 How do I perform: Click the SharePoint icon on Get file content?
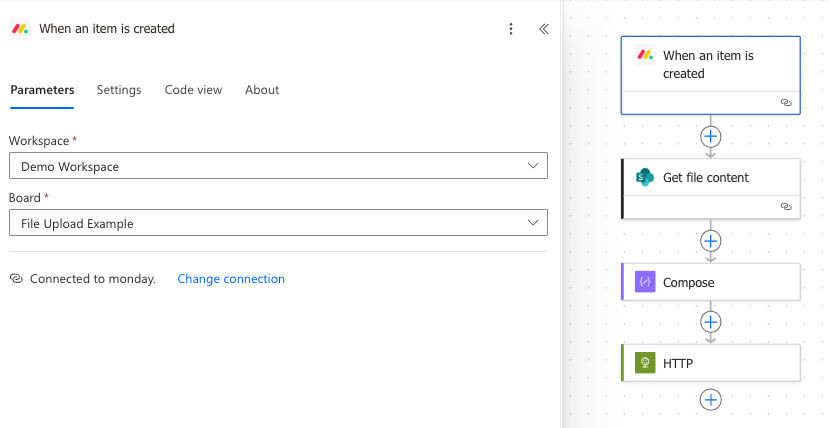point(645,178)
